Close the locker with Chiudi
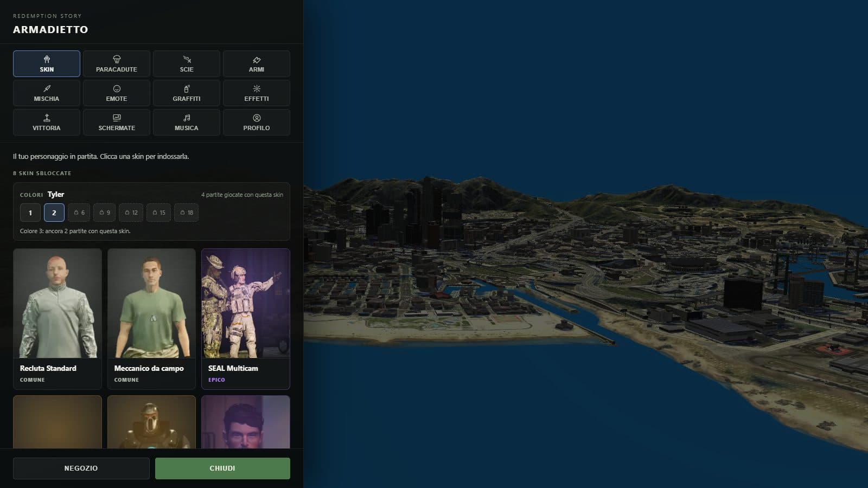868x488 pixels. (x=222, y=468)
